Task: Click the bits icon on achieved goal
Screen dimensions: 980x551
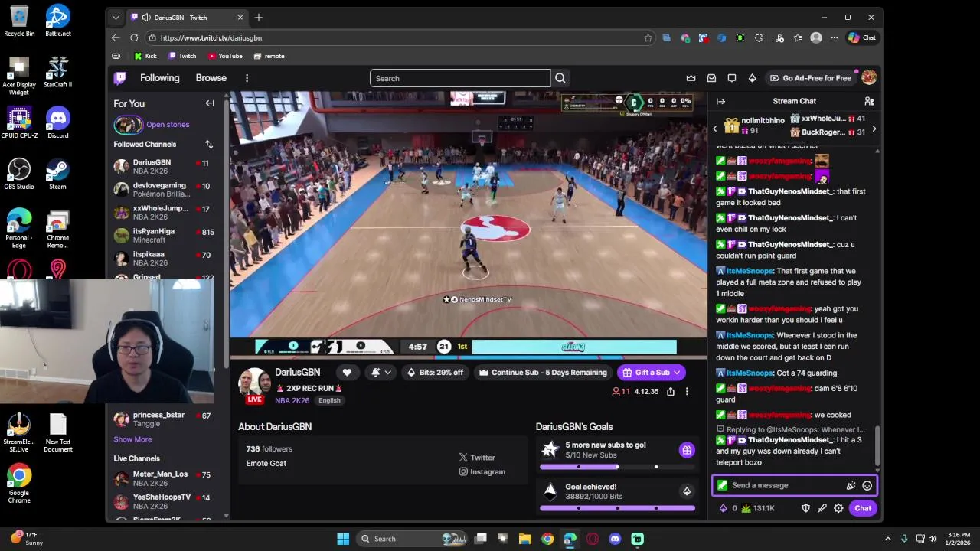Action: coord(687,491)
